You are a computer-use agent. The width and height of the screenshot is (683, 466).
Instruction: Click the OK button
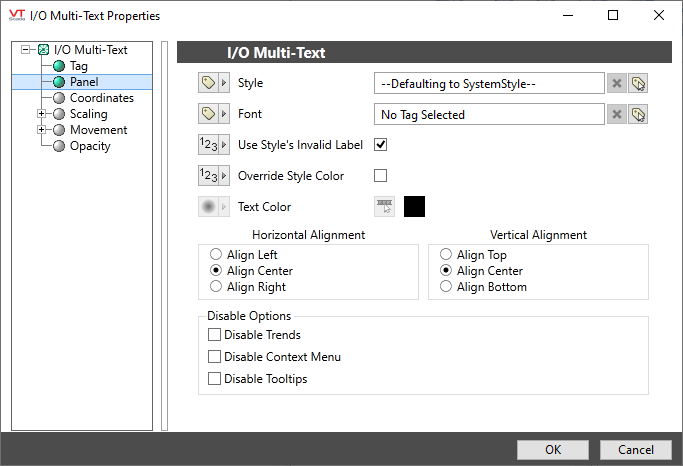pyautogui.click(x=553, y=449)
